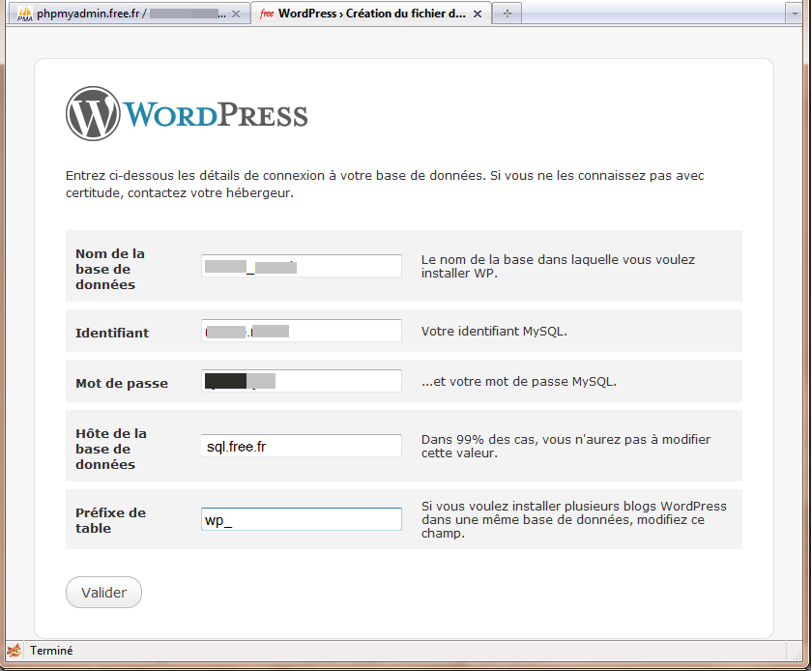Image resolution: width=812 pixels, height=671 pixels.
Task: Click the et votre mot de passe MySQL hint
Action: tap(519, 382)
